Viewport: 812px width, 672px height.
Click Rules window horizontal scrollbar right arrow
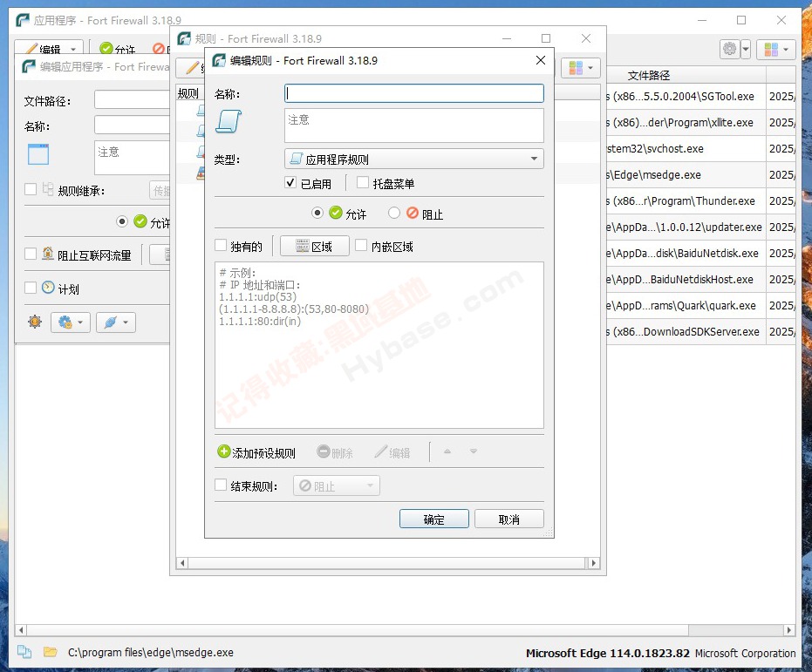(x=593, y=563)
